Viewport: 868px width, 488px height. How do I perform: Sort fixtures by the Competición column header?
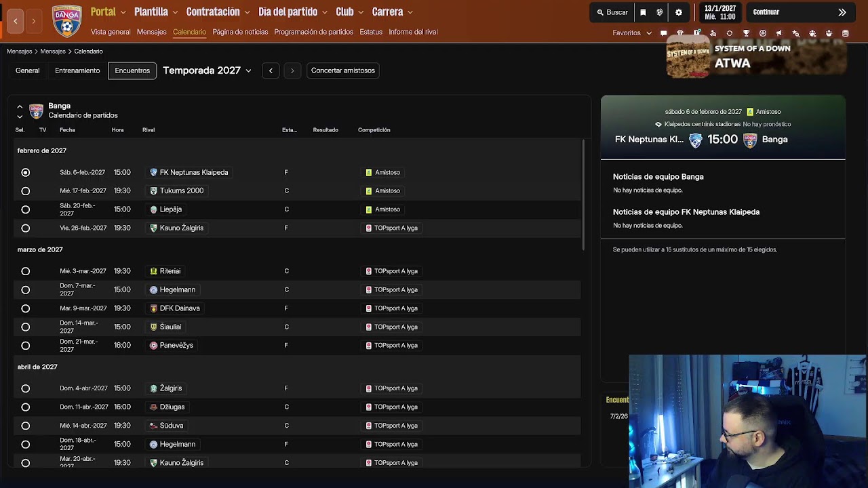(x=374, y=130)
